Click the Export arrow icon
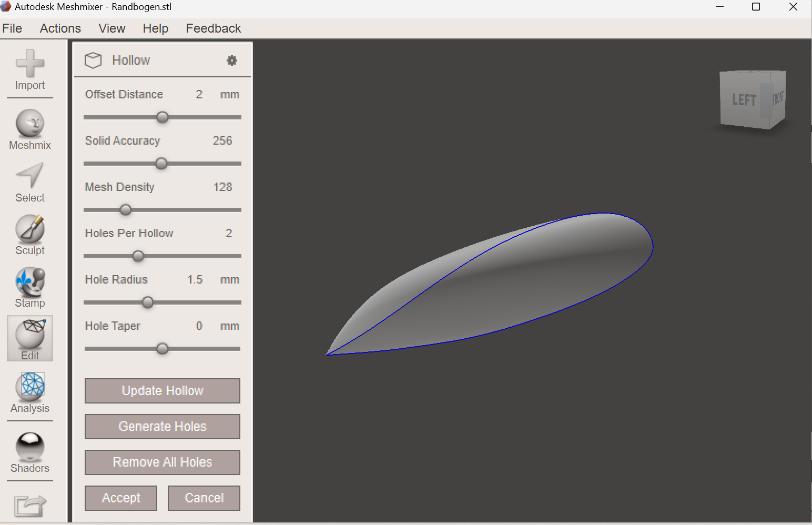The width and height of the screenshot is (812, 525). (29, 505)
